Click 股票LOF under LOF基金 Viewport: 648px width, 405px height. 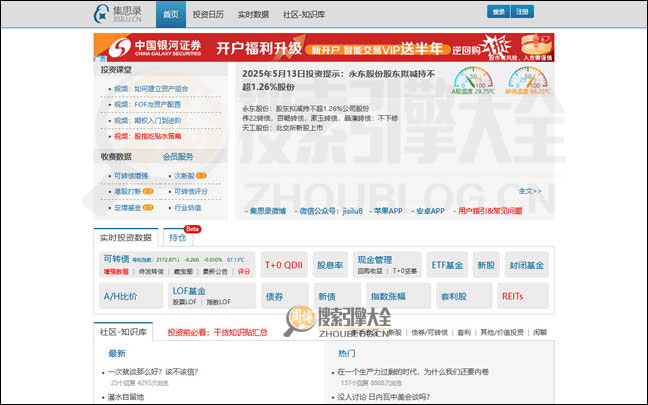point(184,302)
